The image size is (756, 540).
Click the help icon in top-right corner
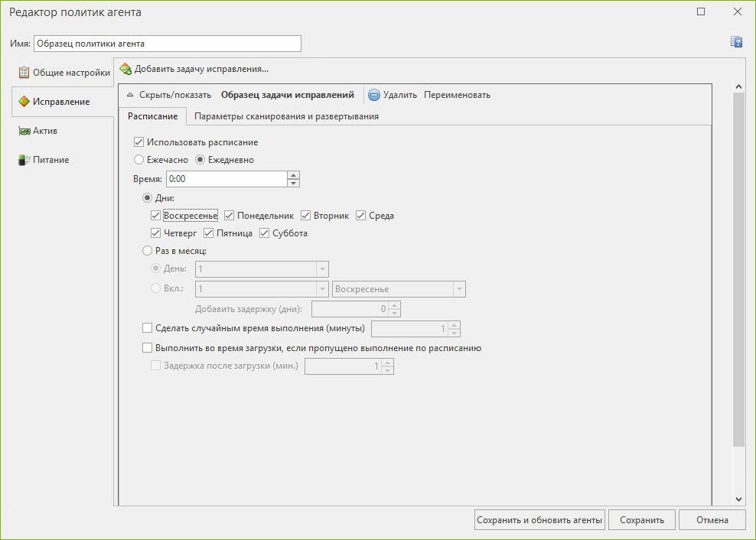737,42
